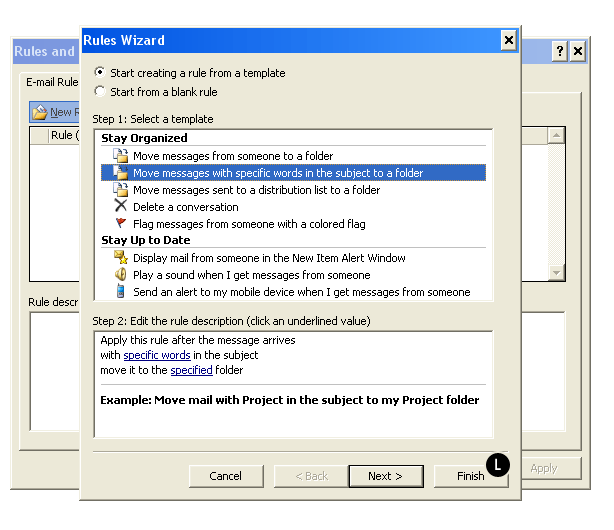Click the Help question mark button behind wizard
This screenshot has width=614, height=530.
pos(559,52)
